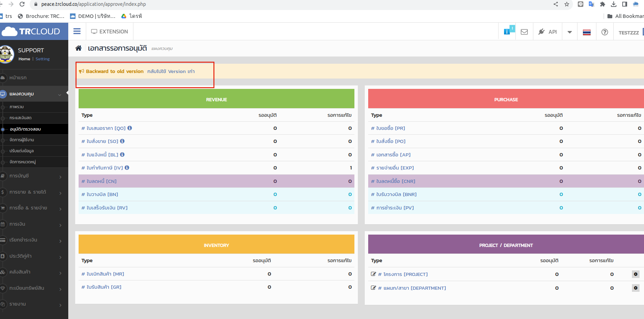This screenshot has height=319, width=644.
Task: Open หน้าแรก in the sidebar
Action: click(18, 78)
